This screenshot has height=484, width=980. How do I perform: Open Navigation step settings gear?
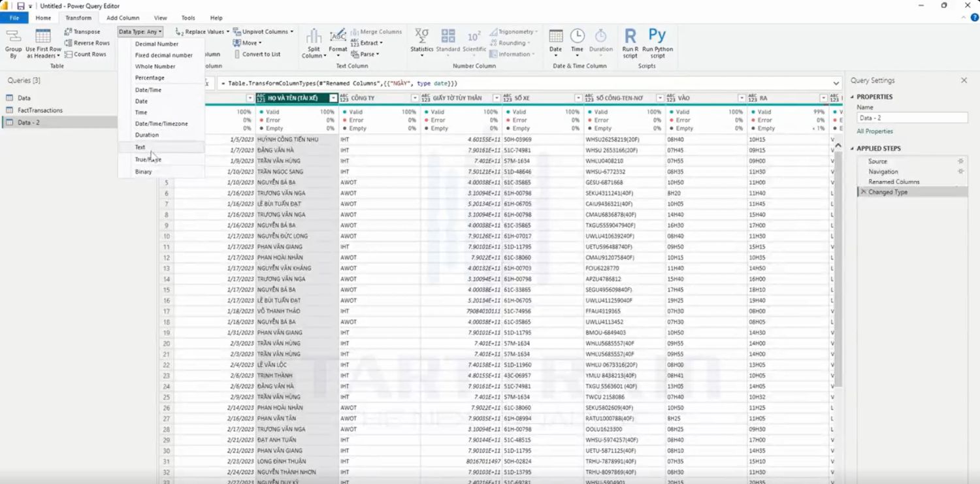(960, 171)
